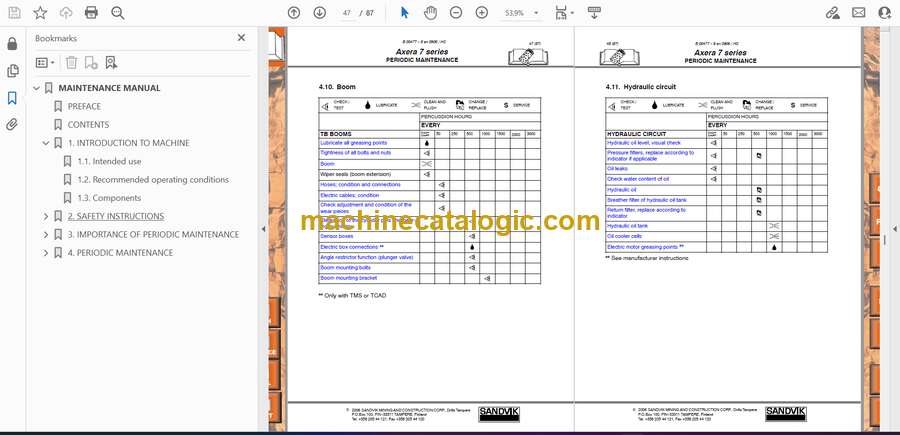Screen dimensions: 900x435
Task: Activate the hand pan tool
Action: pos(430,13)
